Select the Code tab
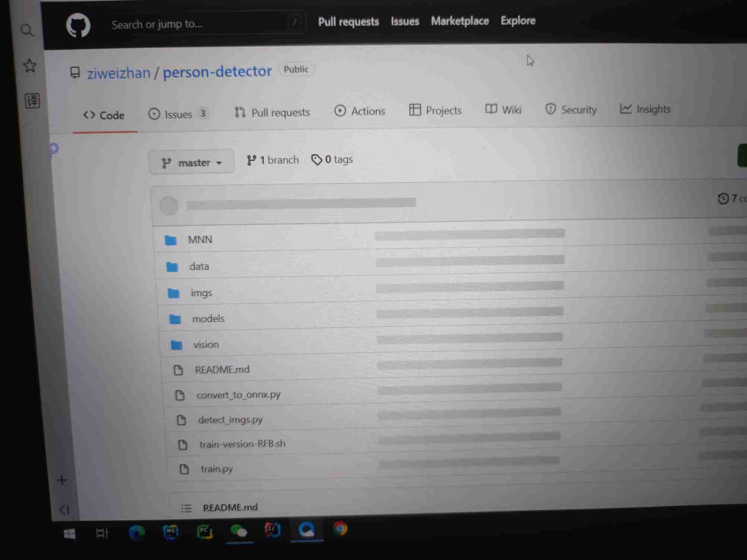This screenshot has width=747, height=560. [x=104, y=115]
